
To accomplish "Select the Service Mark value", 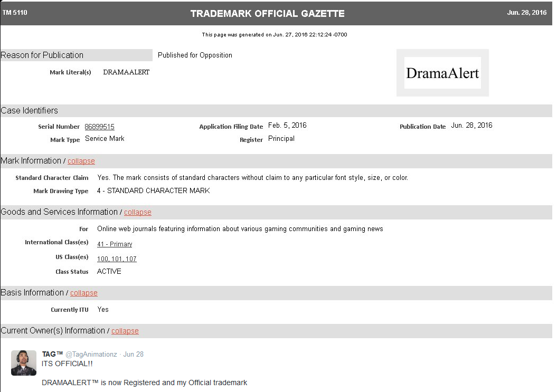I will pyautogui.click(x=105, y=138).
